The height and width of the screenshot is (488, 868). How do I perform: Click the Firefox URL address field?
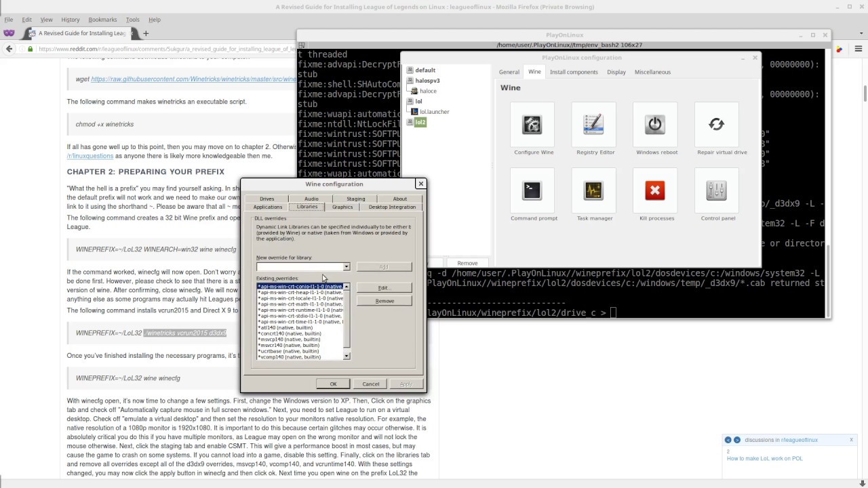pyautogui.click(x=166, y=49)
